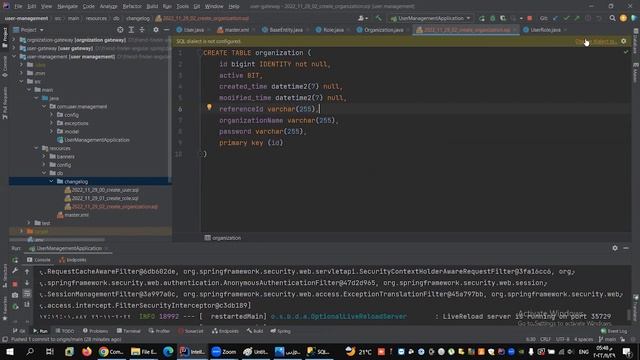Viewport: 640px width, 360px height.
Task: Click the SQL dialect banner gear icon
Action: pyautogui.click(x=623, y=41)
